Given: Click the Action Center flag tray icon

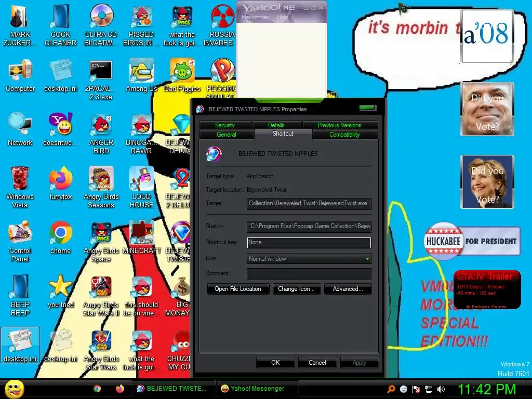Looking at the screenshot, I should click(x=416, y=389).
